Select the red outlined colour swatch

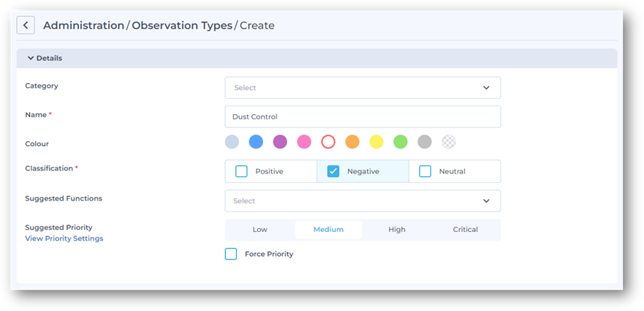[x=328, y=142]
